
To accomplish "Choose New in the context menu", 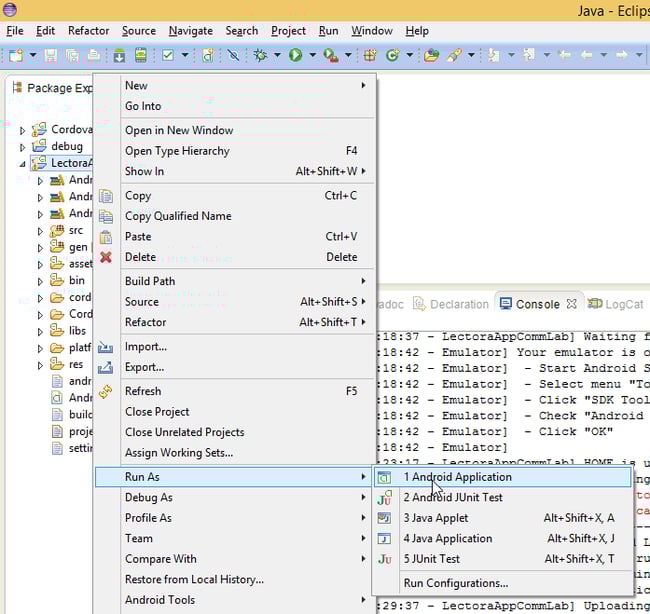I will (248, 85).
